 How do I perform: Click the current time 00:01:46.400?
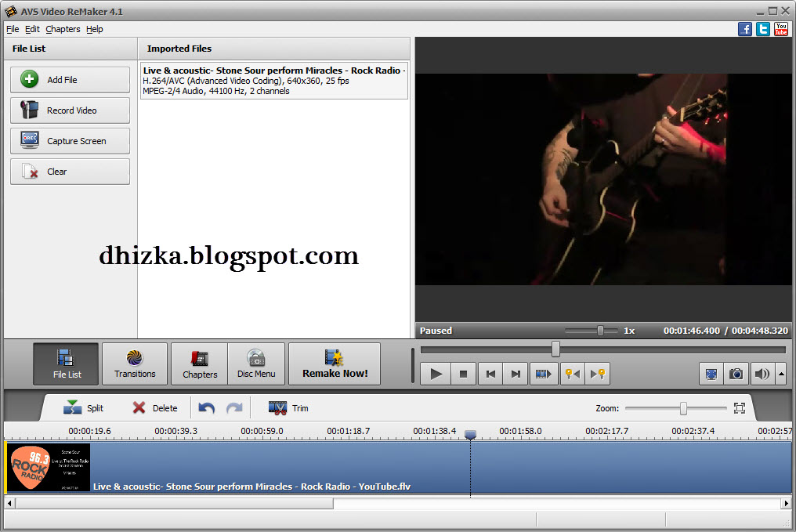(x=692, y=331)
